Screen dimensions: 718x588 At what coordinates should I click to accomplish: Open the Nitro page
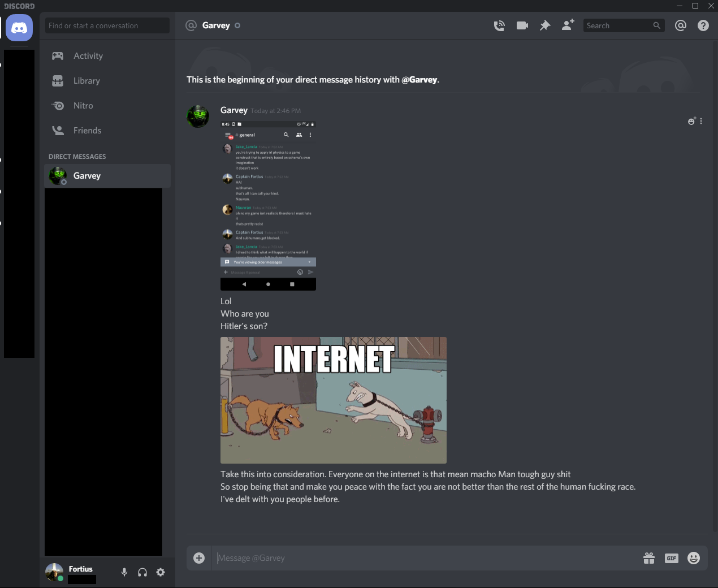pyautogui.click(x=83, y=106)
